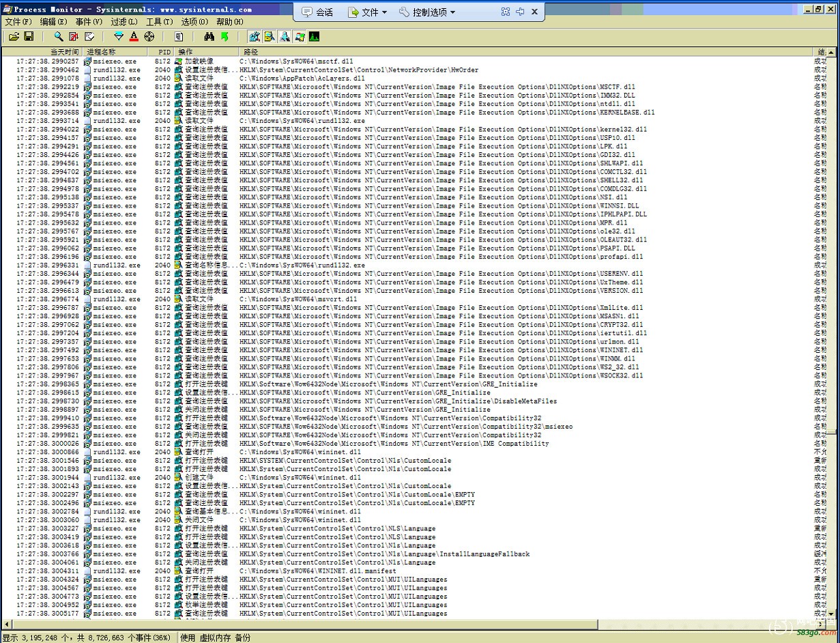Open the 编辑(E) menu

pos(53,22)
